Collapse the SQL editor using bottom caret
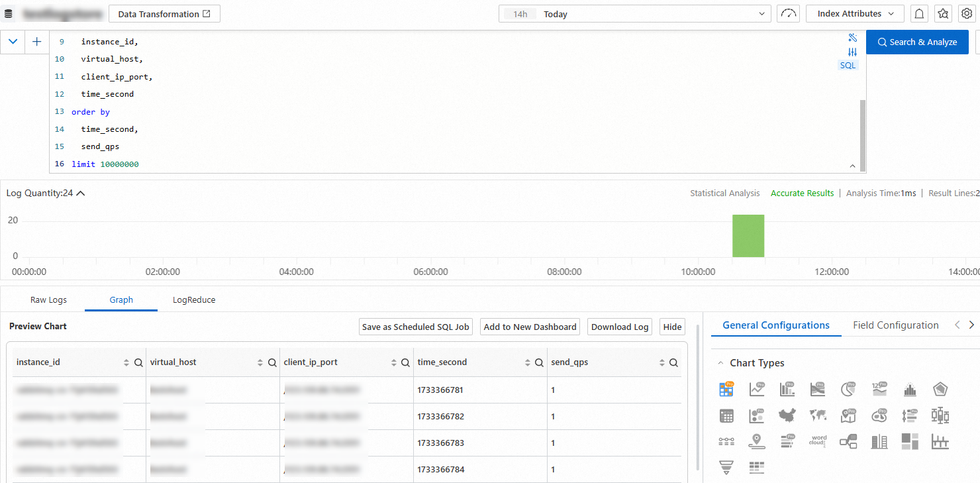 [x=852, y=166]
